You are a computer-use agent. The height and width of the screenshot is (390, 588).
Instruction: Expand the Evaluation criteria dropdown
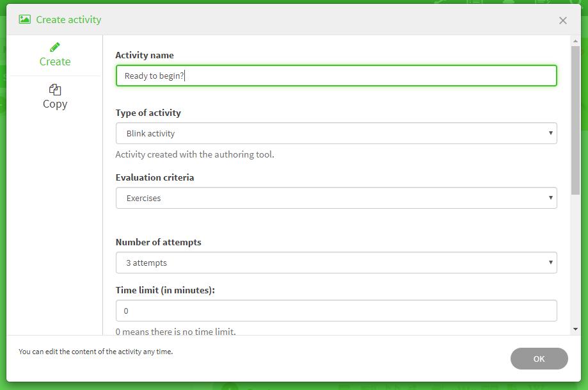[336, 198]
